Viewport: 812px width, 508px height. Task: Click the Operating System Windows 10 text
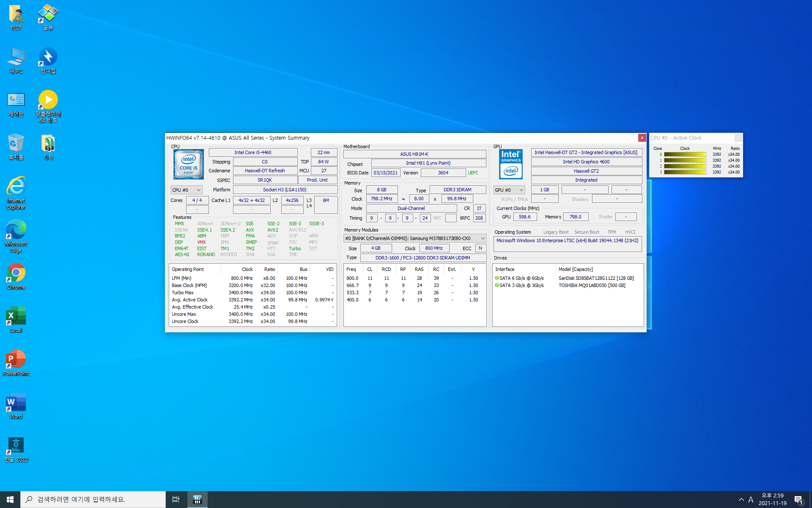coord(567,240)
